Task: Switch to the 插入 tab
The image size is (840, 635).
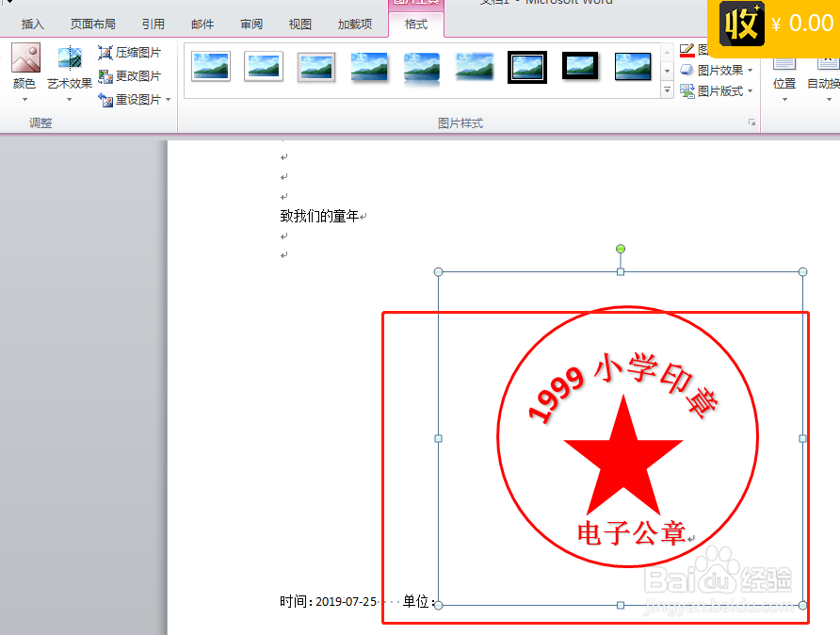Action: 32,24
